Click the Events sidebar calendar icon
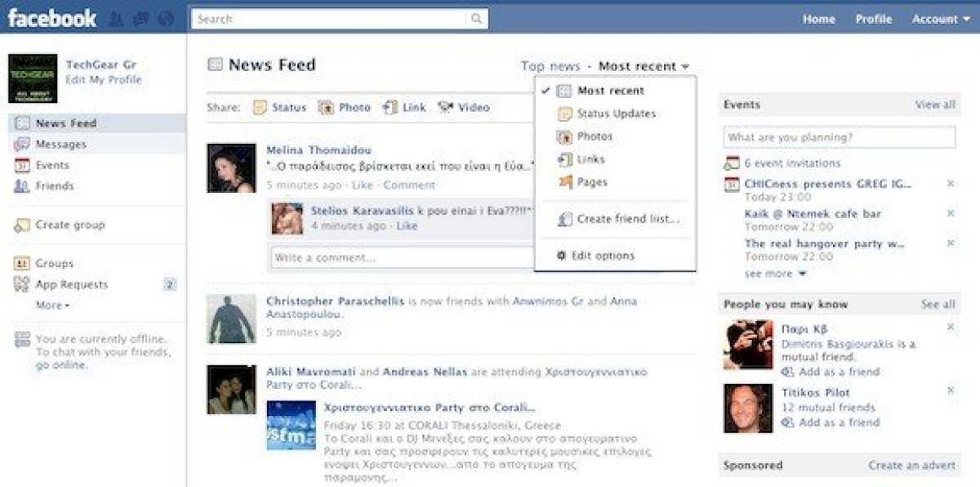Image resolution: width=980 pixels, height=487 pixels. pos(22,165)
